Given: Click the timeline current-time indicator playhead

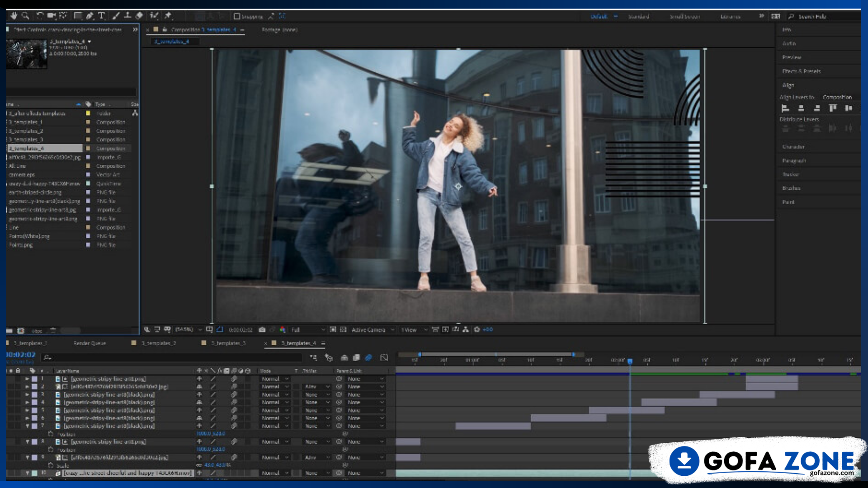Looking at the screenshot, I should coord(630,361).
